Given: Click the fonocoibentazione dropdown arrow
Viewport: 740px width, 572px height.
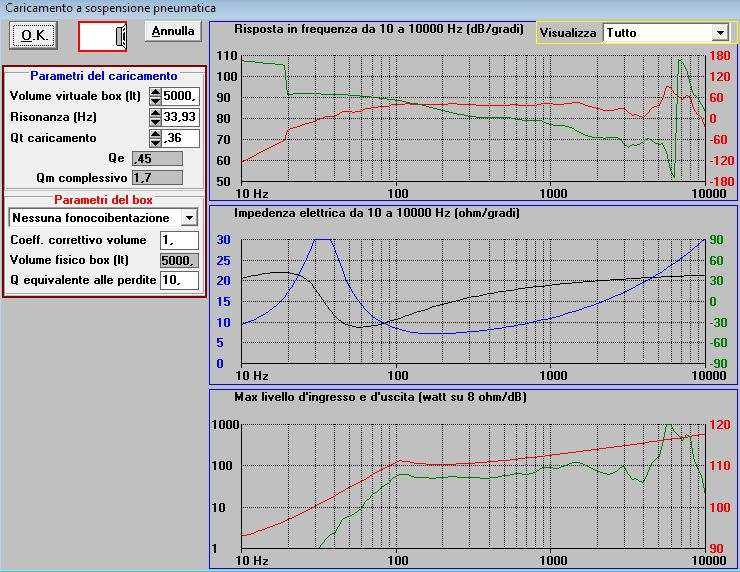Looking at the screenshot, I should click(189, 218).
